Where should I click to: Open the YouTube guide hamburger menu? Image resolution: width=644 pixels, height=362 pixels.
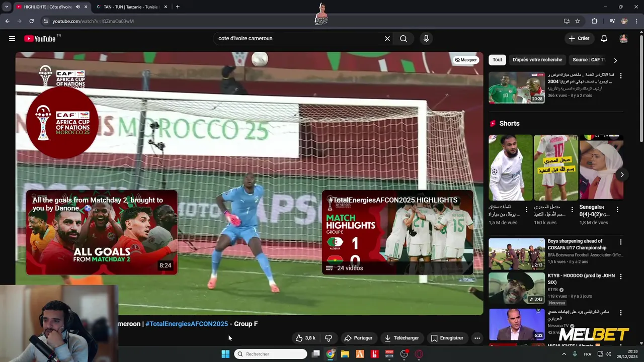12,39
